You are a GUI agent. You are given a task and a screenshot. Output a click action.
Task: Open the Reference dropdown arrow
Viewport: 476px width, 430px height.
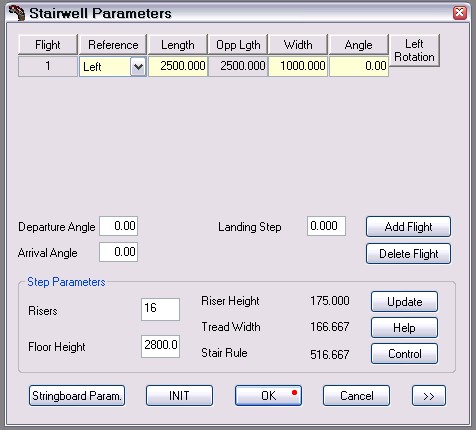pyautogui.click(x=138, y=67)
